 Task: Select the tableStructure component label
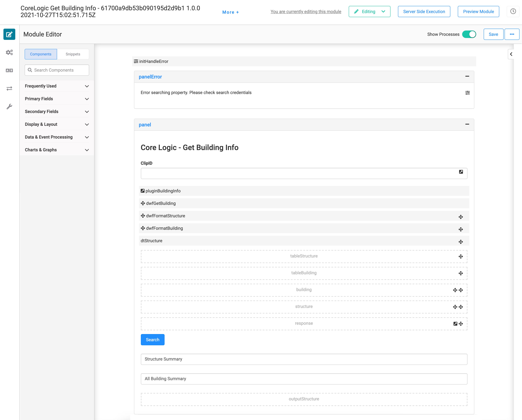[304, 256]
